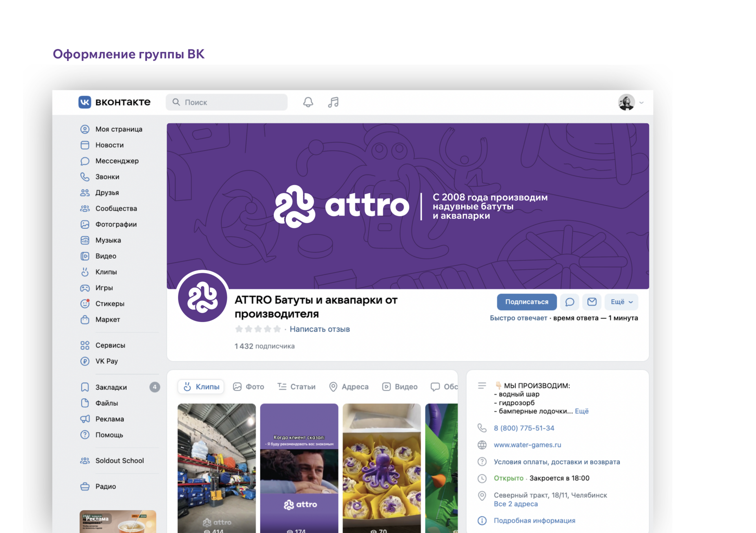The image size is (756, 533).
Task: Expand description with Ещё link
Action: point(582,411)
